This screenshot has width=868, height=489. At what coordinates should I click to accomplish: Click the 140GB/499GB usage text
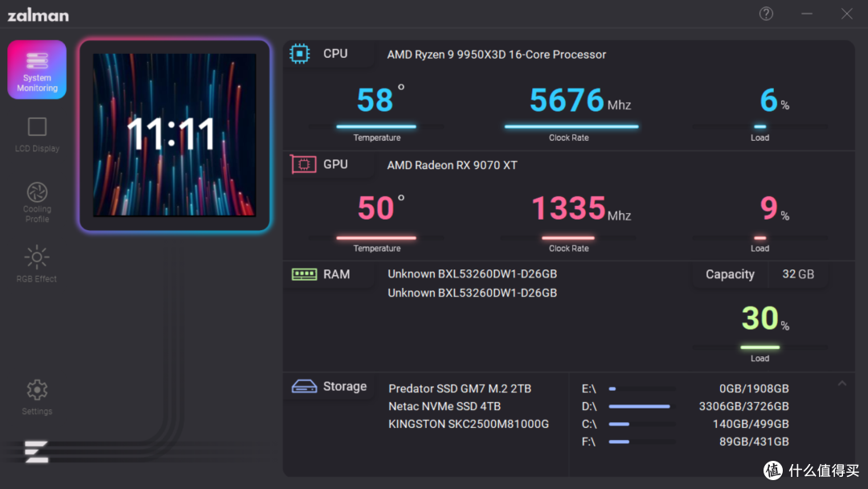click(x=751, y=424)
